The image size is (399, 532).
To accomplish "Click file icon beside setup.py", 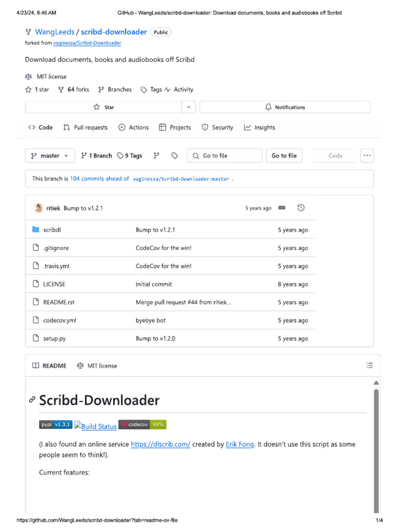I will (36, 338).
